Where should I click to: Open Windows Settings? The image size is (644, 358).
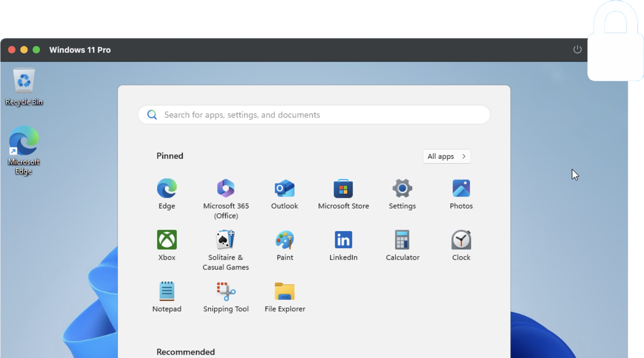(402, 194)
